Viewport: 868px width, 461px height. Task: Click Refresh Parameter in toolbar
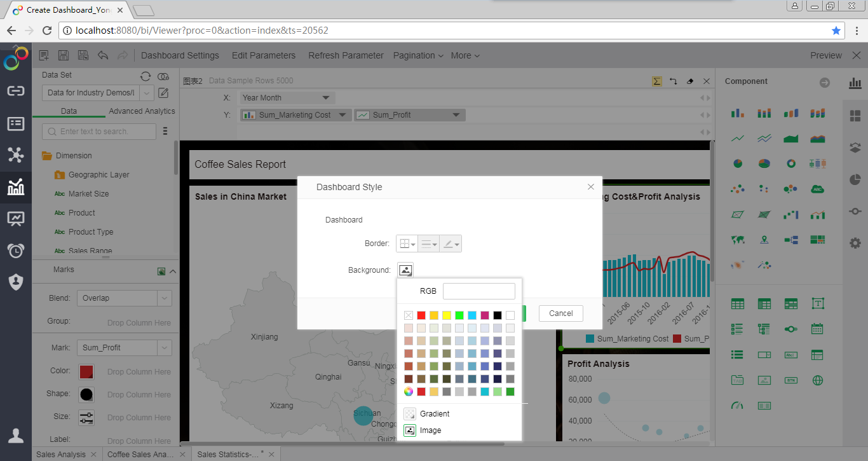[346, 55]
